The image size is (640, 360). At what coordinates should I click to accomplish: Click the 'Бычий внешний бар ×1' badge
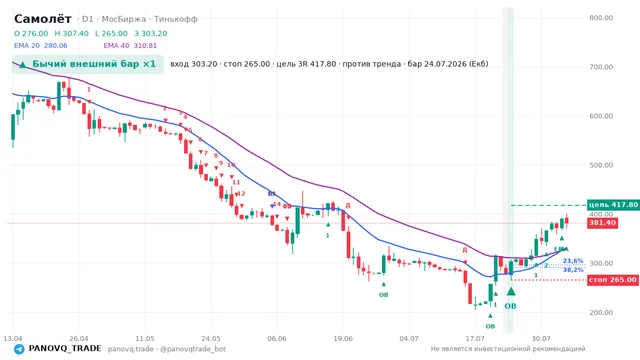coord(88,64)
